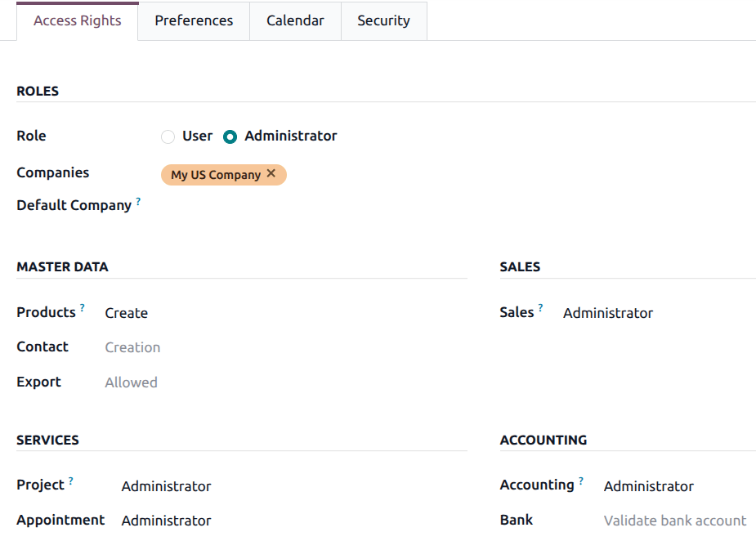Switch to the Security tab
Image resolution: width=756 pixels, height=541 pixels.
(x=384, y=20)
